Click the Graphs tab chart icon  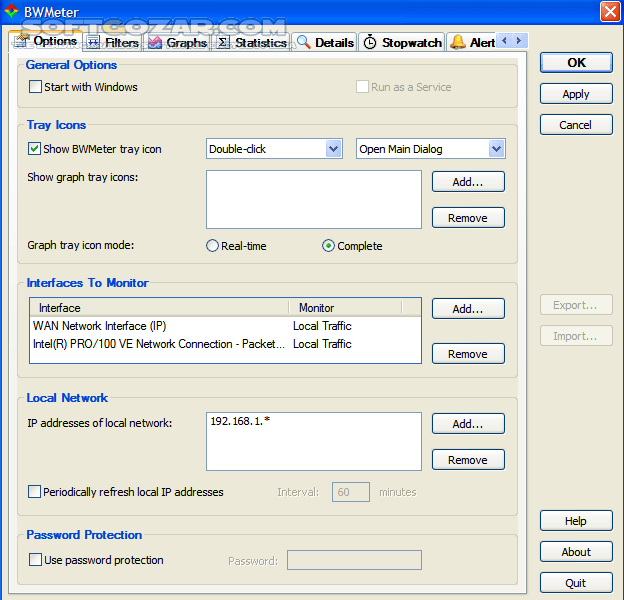(155, 42)
